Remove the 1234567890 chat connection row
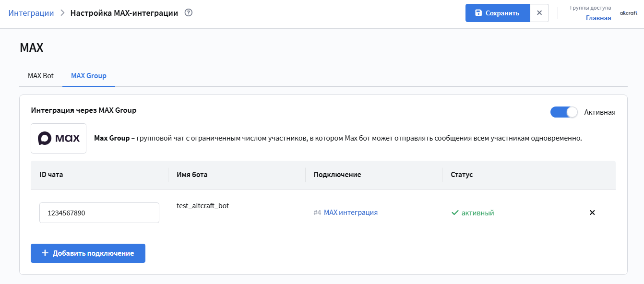The width and height of the screenshot is (644, 284). click(x=592, y=213)
